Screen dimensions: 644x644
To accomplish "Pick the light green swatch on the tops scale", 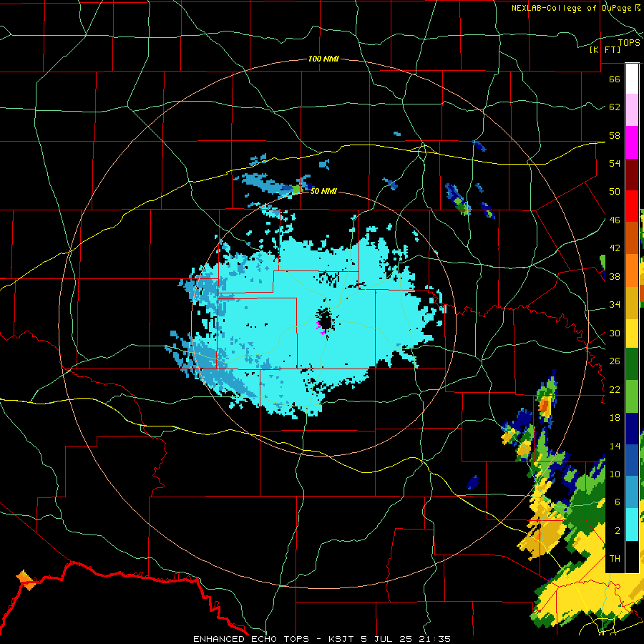I will pos(632,396).
